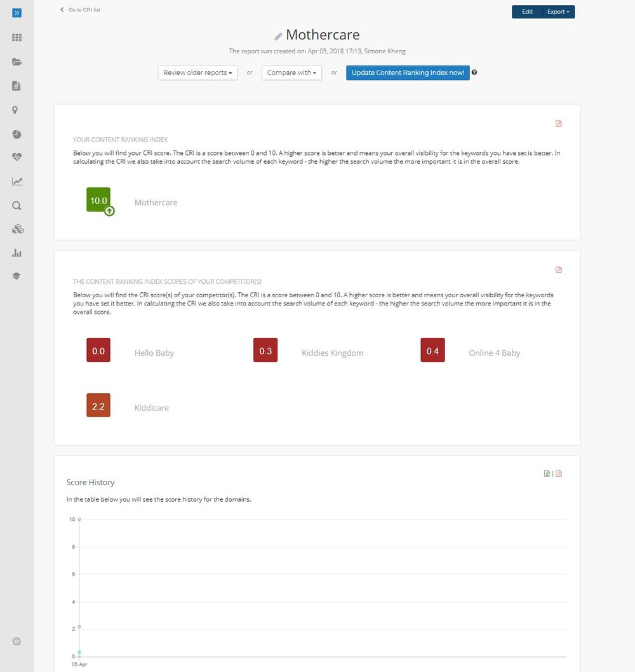
Task: Open the search icon in the sidebar
Action: coord(17,205)
